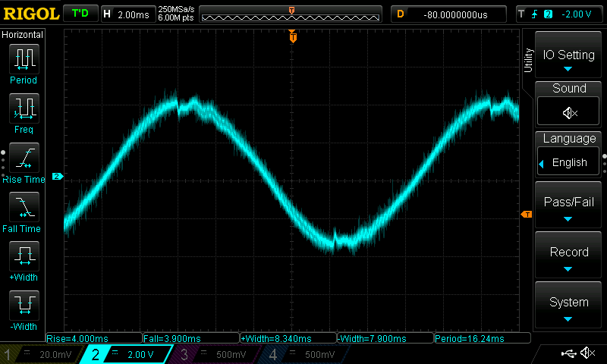The image size is (607, 364).
Task: Select the +Width measurement icon
Action: click(24, 256)
